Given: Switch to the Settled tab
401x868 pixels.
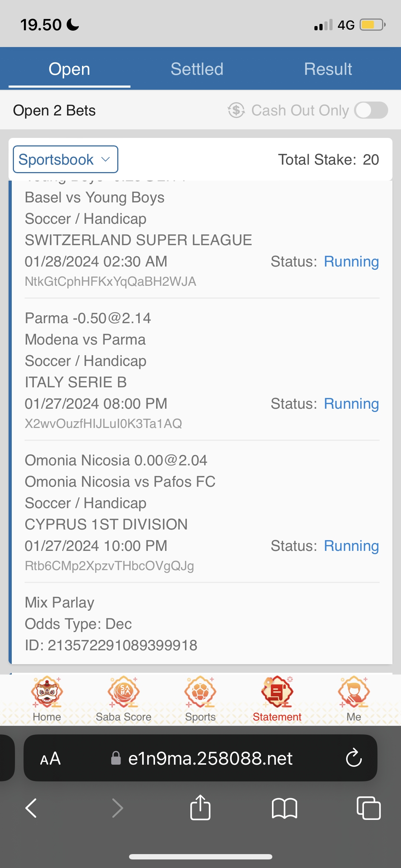Looking at the screenshot, I should 197,69.
